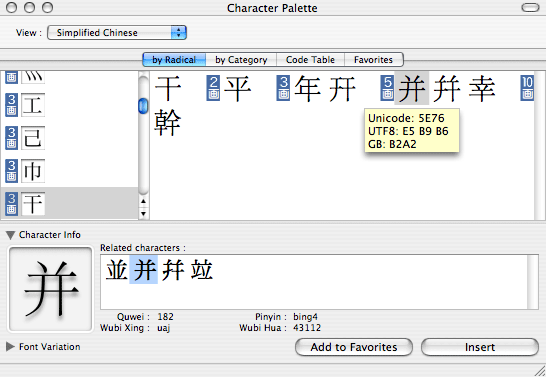This screenshot has width=546, height=377.
Task: Click the UTF8 E5 B9 B6 tooltip line
Action: pyautogui.click(x=408, y=131)
